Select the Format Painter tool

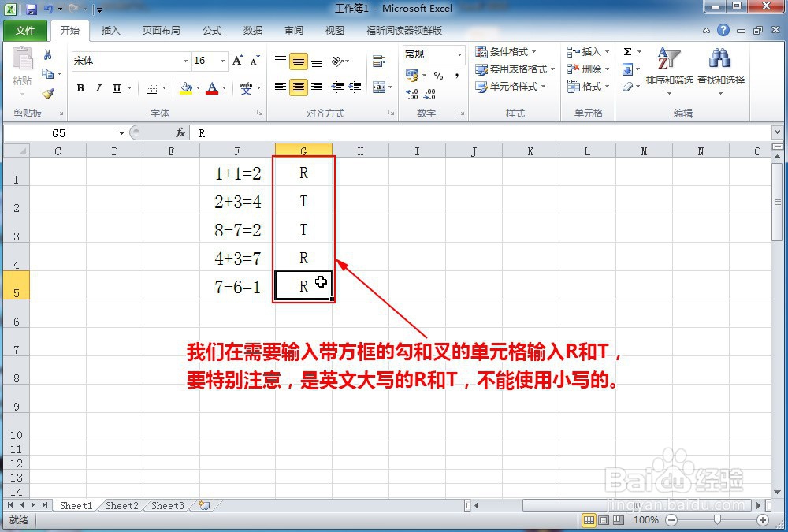(x=49, y=93)
